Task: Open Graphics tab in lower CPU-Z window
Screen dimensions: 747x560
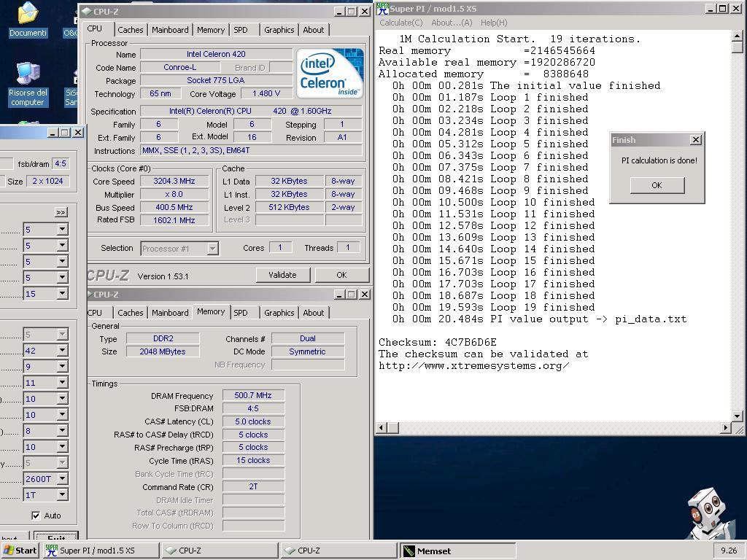Action: [279, 313]
